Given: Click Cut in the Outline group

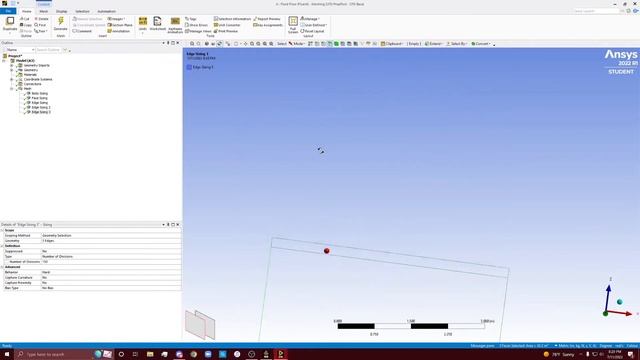Looking at the screenshot, I should (x=25, y=19).
